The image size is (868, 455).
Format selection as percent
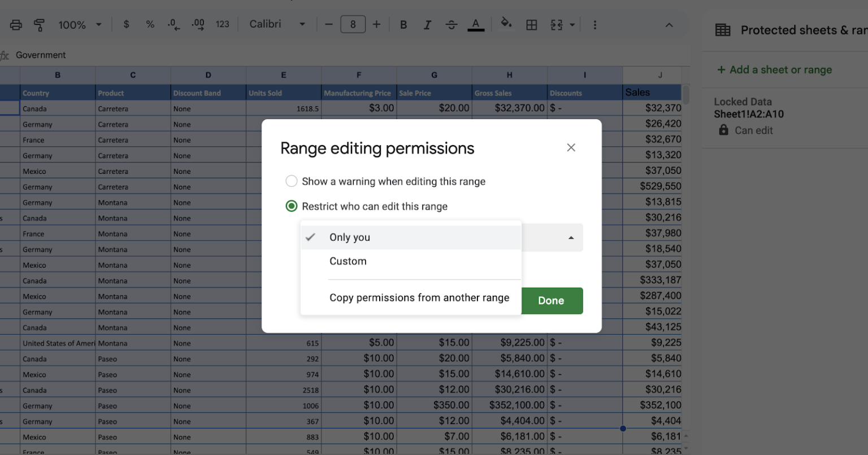pyautogui.click(x=149, y=24)
